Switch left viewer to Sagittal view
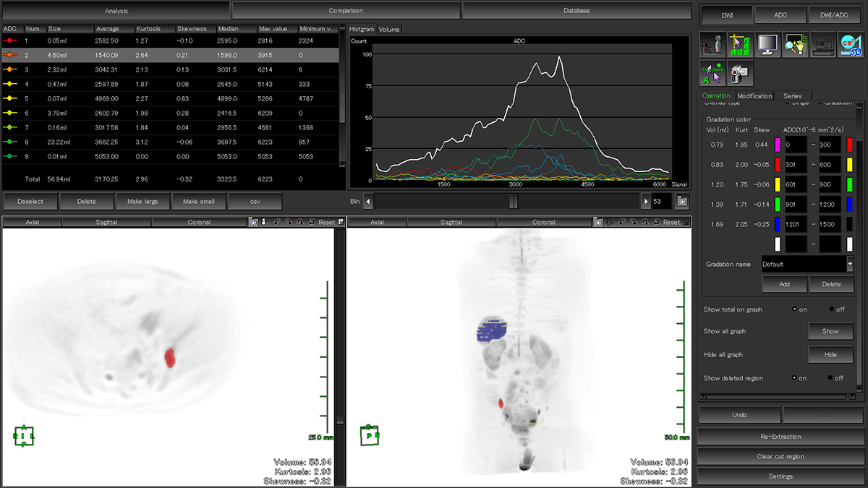The height and width of the screenshot is (488, 868). pos(106,222)
